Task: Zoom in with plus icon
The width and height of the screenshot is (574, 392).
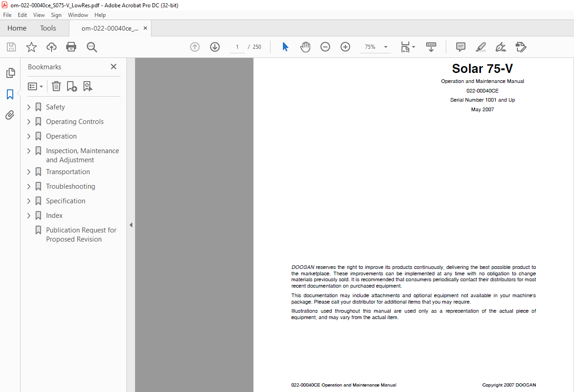Action: [345, 47]
